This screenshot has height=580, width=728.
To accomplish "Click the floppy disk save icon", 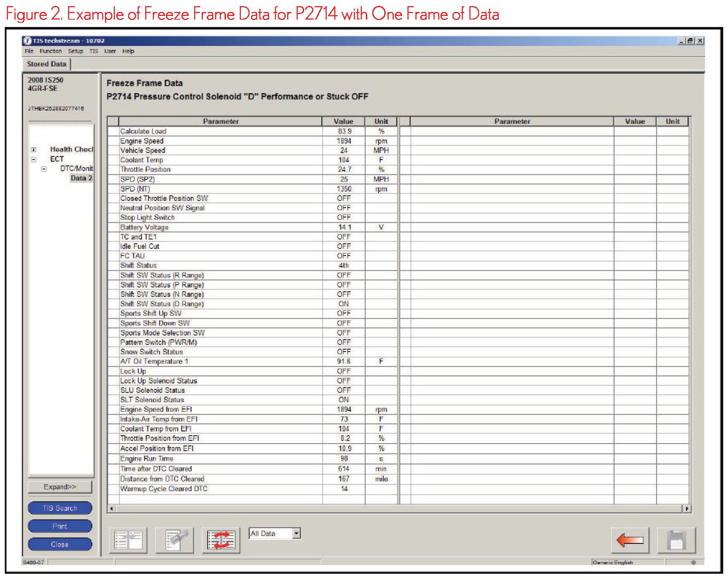I will [676, 540].
